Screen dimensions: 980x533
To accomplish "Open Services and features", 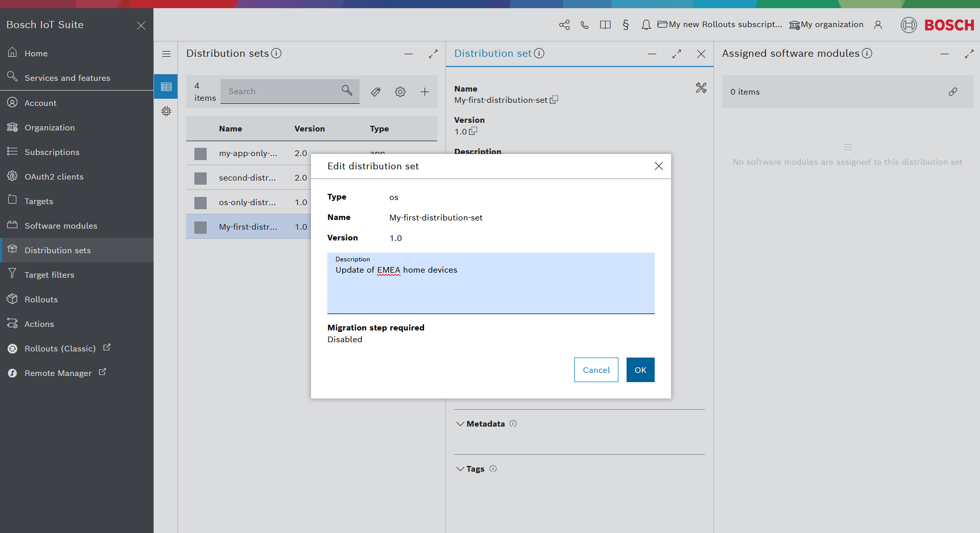I will [x=77, y=78].
